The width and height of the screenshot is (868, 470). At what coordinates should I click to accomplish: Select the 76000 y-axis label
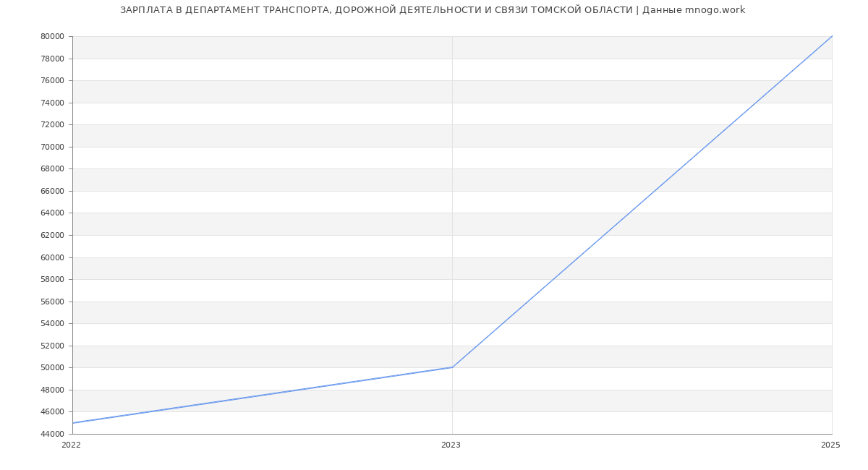pos(52,80)
